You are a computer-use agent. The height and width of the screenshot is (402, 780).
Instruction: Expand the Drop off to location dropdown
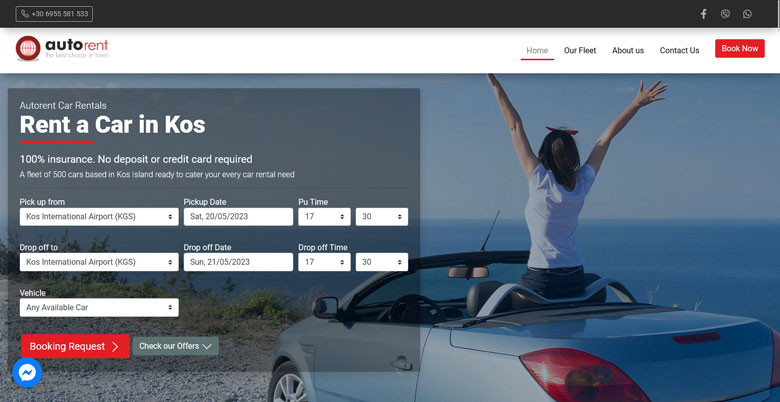point(99,262)
